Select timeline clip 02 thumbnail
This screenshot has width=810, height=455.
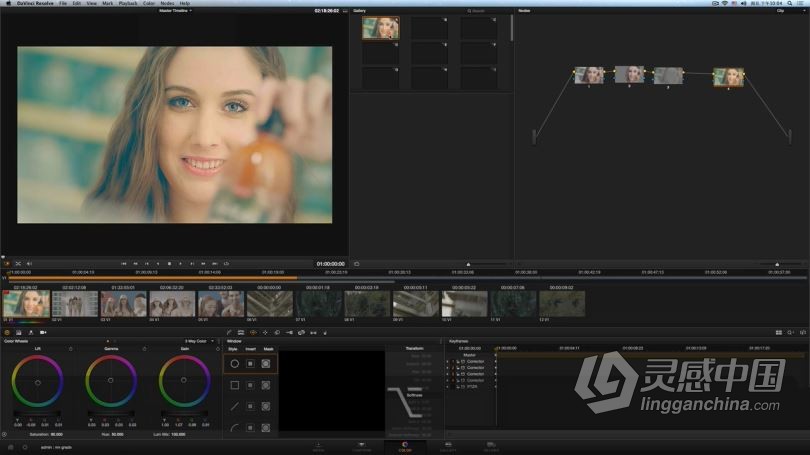coord(75,304)
